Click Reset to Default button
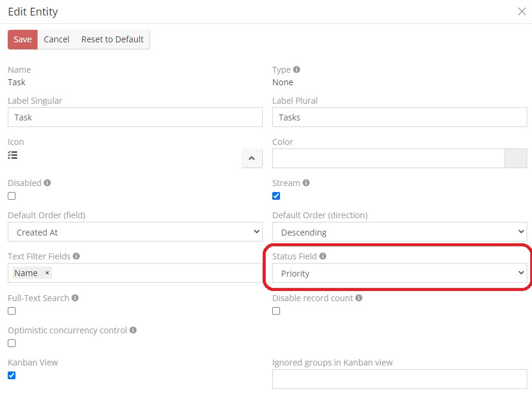This screenshot has height=418, width=532. [x=112, y=39]
